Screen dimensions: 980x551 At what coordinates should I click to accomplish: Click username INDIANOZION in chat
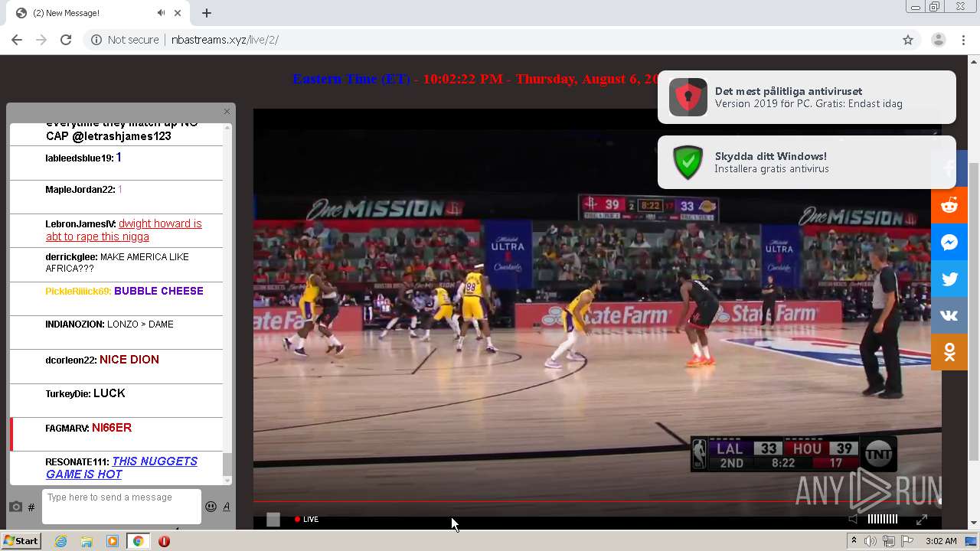coord(74,324)
